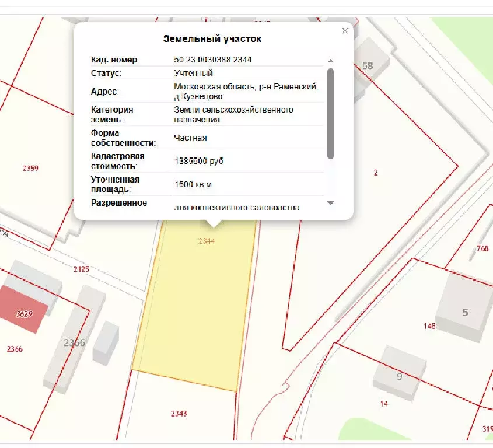The image size is (493, 448).
Task: Select parcel 2359 on the left
Action: point(30,169)
